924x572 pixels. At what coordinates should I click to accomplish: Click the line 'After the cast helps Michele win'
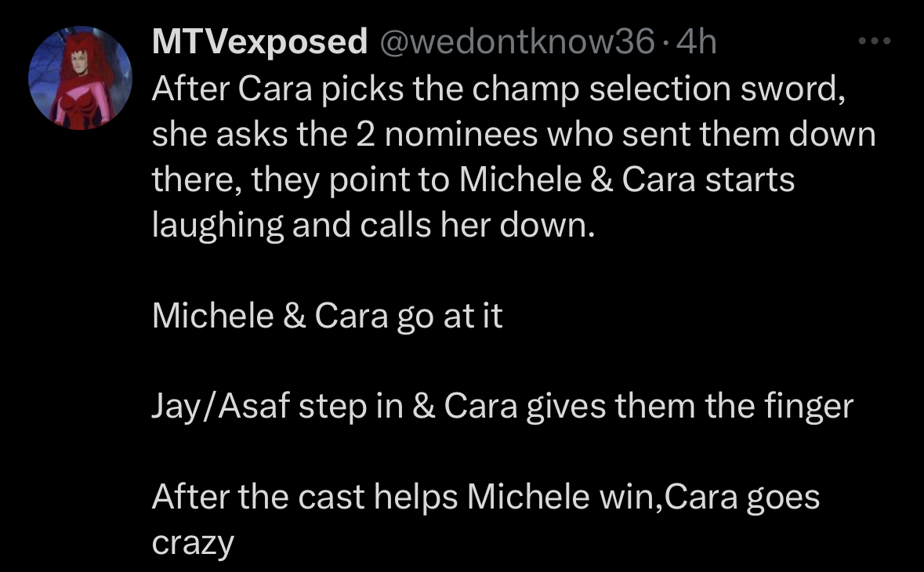point(486,498)
